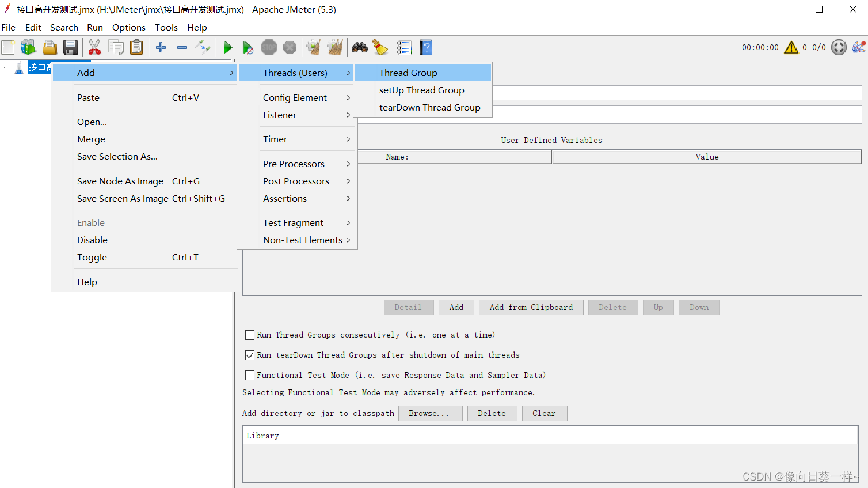Screen dimensions: 868x488
Task: Open the Templates icon in toolbar
Action: coord(28,47)
